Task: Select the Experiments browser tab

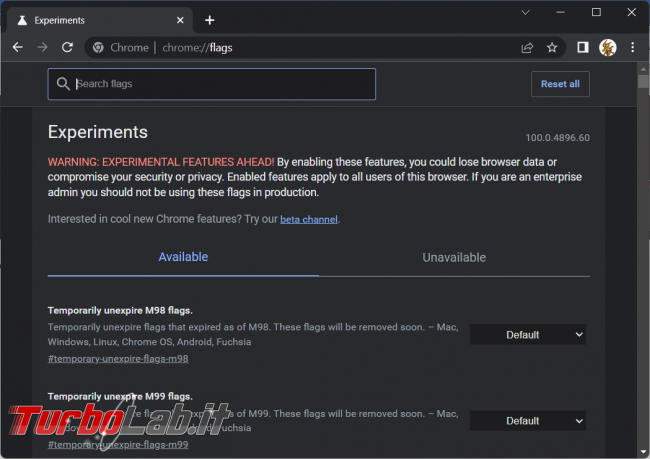Action: click(97, 20)
